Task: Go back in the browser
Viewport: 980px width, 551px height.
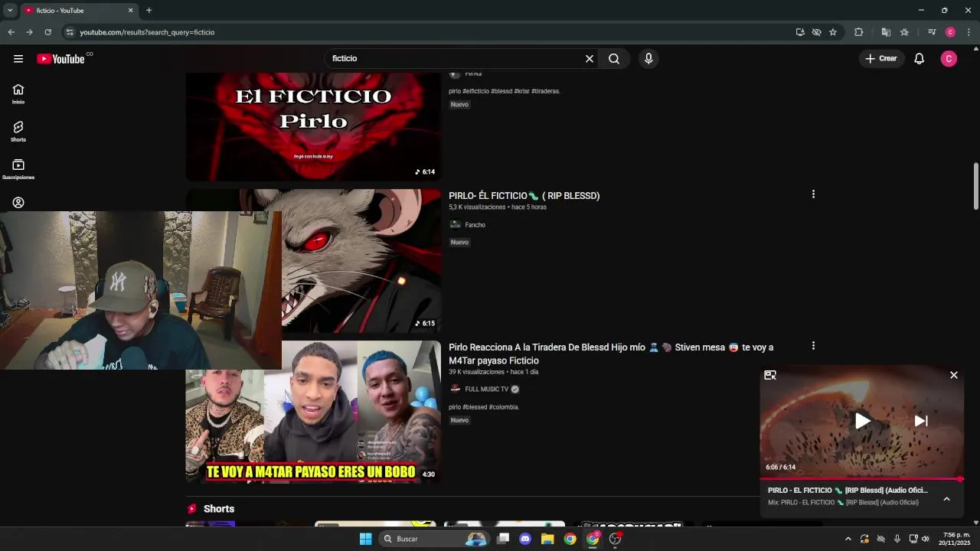Action: pyautogui.click(x=11, y=32)
